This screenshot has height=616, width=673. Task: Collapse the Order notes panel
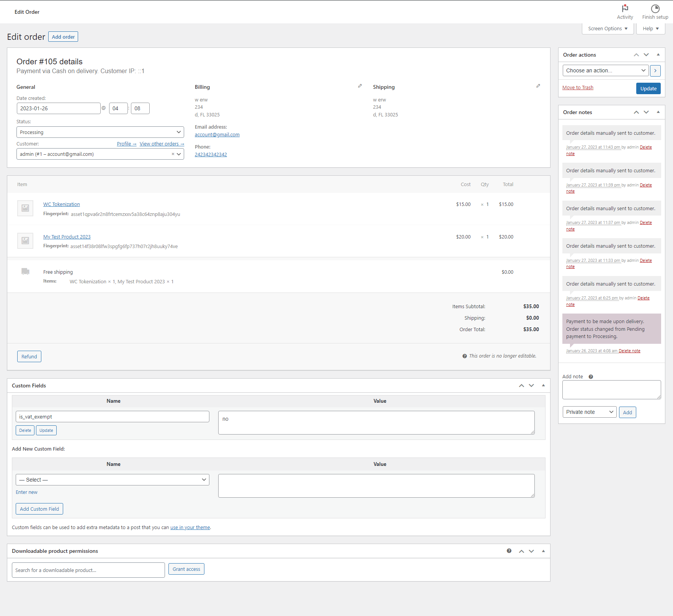tap(658, 112)
